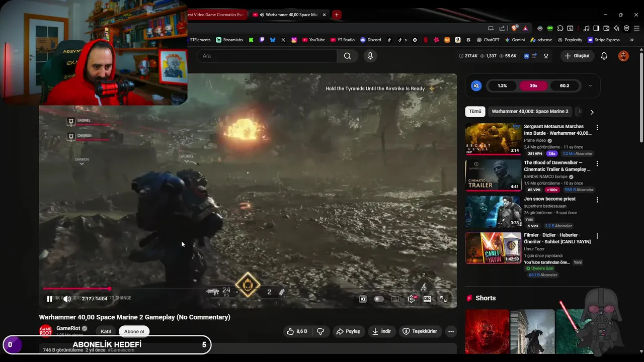The height and width of the screenshot is (362, 644).
Task: Open the Amazon bookmark icon
Action: coord(458,40)
